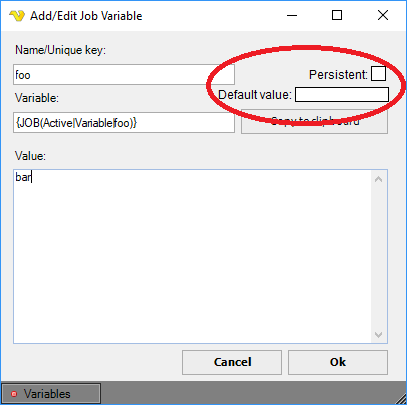Place the cursor in the Value text area
The width and height of the screenshot is (407, 405).
[192, 257]
